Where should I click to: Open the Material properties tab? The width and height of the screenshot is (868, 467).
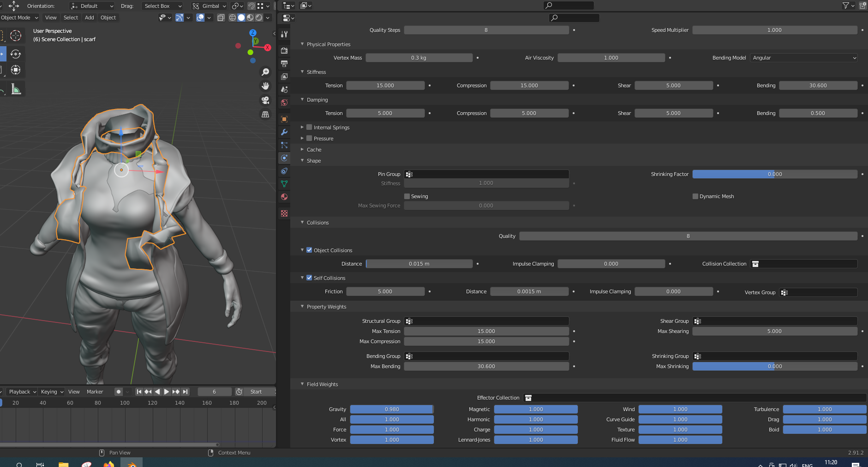tap(284, 197)
